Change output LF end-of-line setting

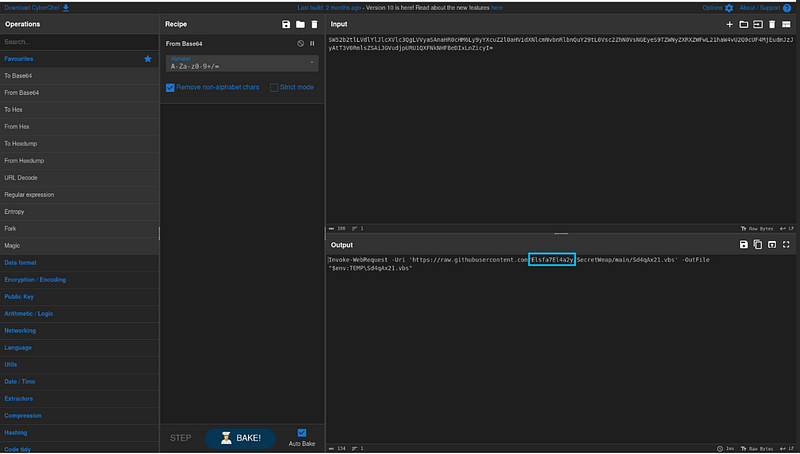tap(787, 448)
